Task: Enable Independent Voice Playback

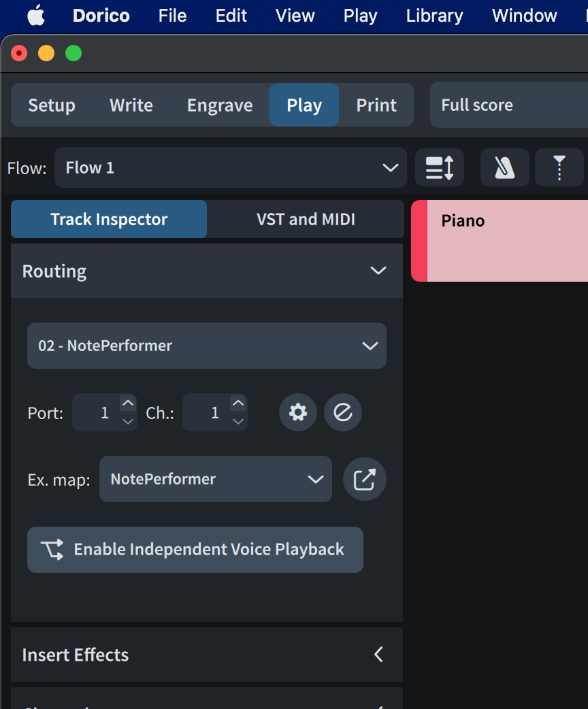Action: (195, 550)
